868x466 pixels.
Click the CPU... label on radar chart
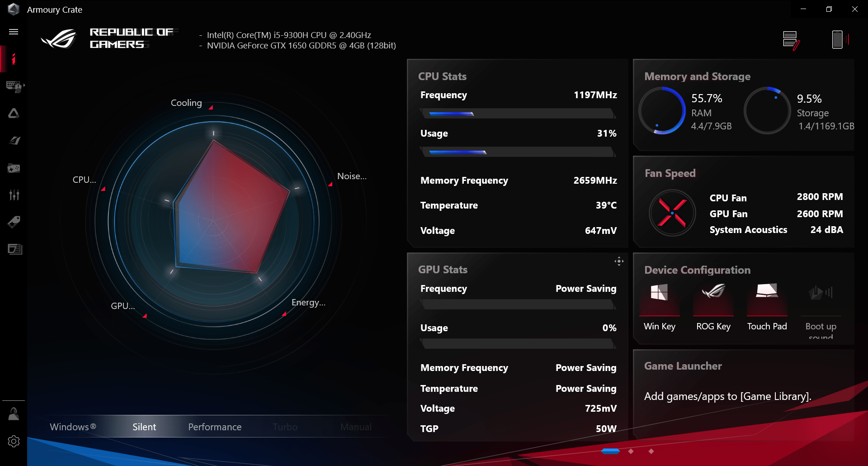[x=85, y=180]
